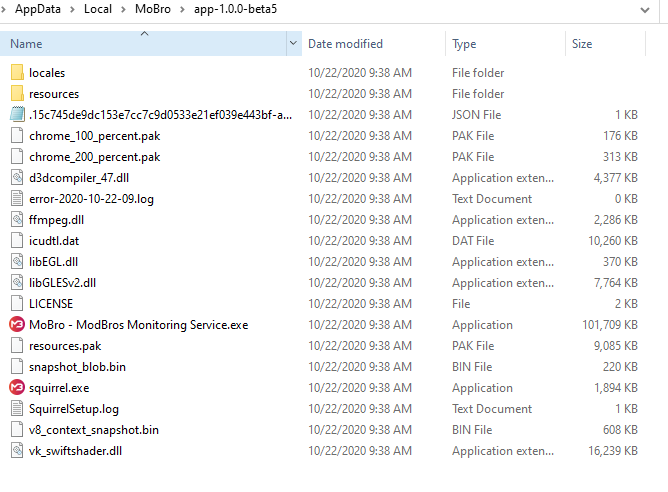Select the locales folder name
This screenshot has width=668, height=492.
(x=47, y=73)
